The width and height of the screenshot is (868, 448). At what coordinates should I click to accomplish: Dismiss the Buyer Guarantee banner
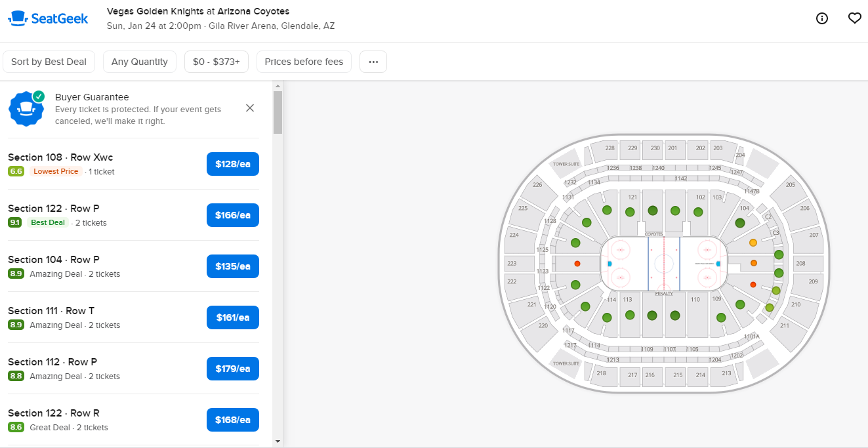point(250,108)
